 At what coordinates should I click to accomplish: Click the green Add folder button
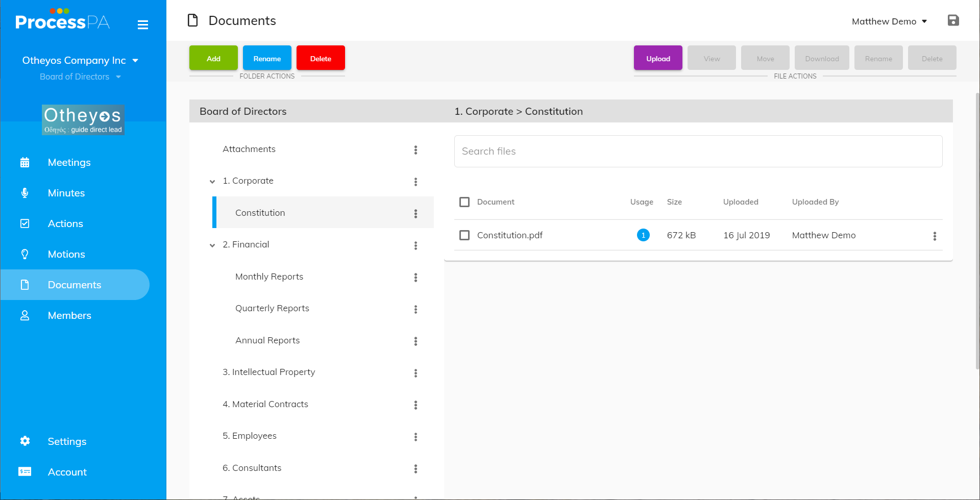click(x=213, y=58)
